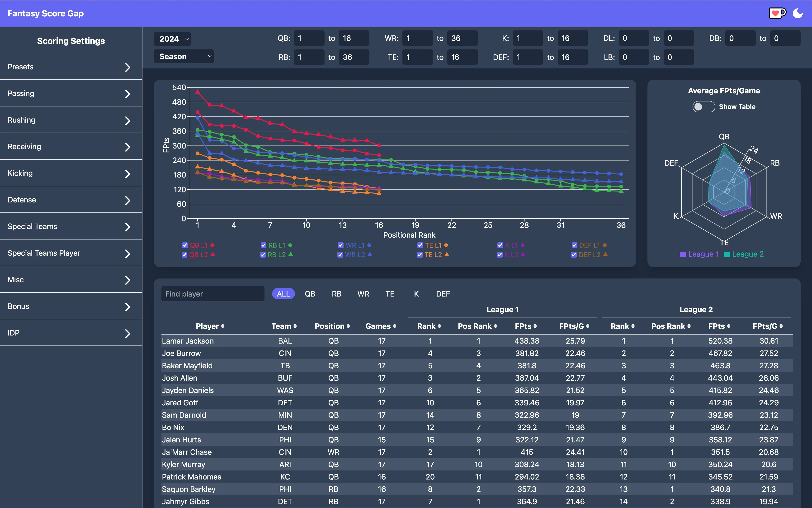Open the Season timeframe dropdown
Screen dimensions: 812x508
(x=184, y=56)
